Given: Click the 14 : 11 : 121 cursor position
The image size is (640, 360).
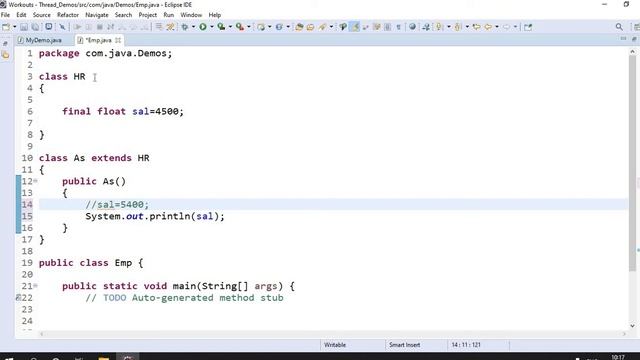Looking at the screenshot, I should [x=466, y=345].
